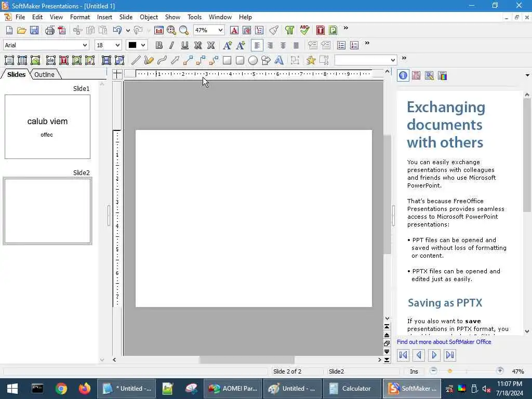Open the AutoShapes tool

click(266, 60)
